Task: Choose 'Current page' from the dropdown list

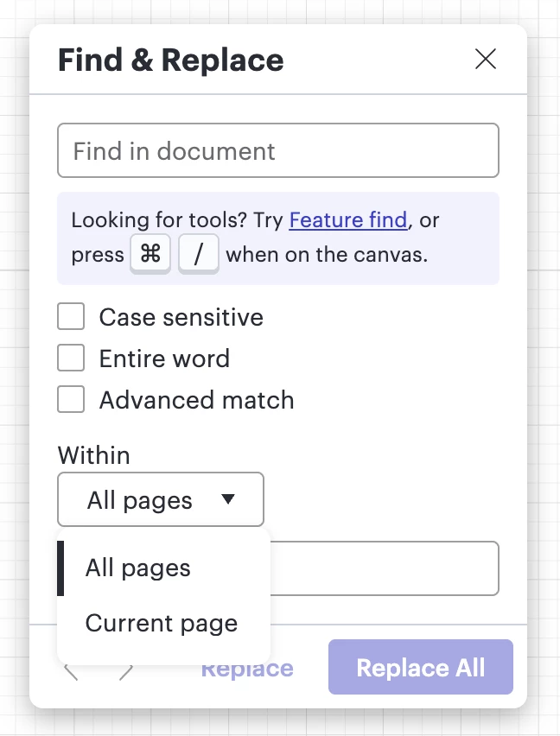Action: pos(162,624)
